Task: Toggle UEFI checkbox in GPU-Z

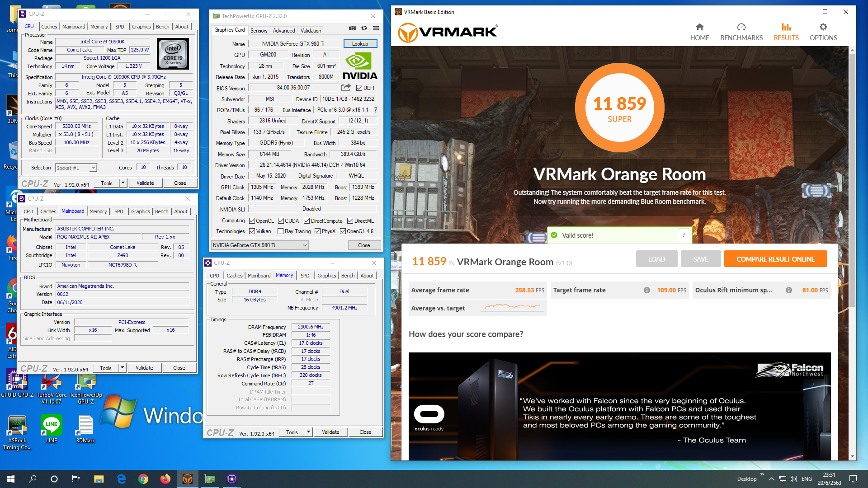Action: pyautogui.click(x=359, y=88)
